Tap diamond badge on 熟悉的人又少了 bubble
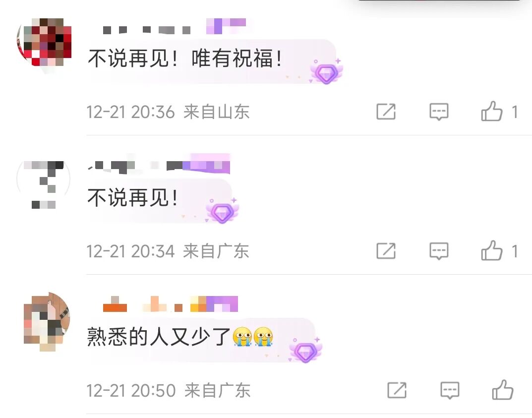Image resolution: width=532 pixels, height=418 pixels. coord(305,351)
